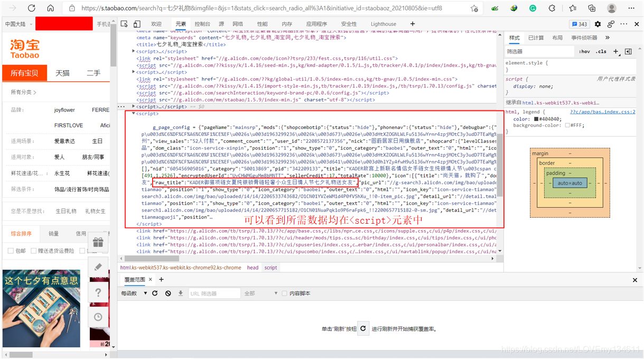The height and width of the screenshot is (359, 644).
Task: Click the joyflower brand filter
Action: [64, 110]
